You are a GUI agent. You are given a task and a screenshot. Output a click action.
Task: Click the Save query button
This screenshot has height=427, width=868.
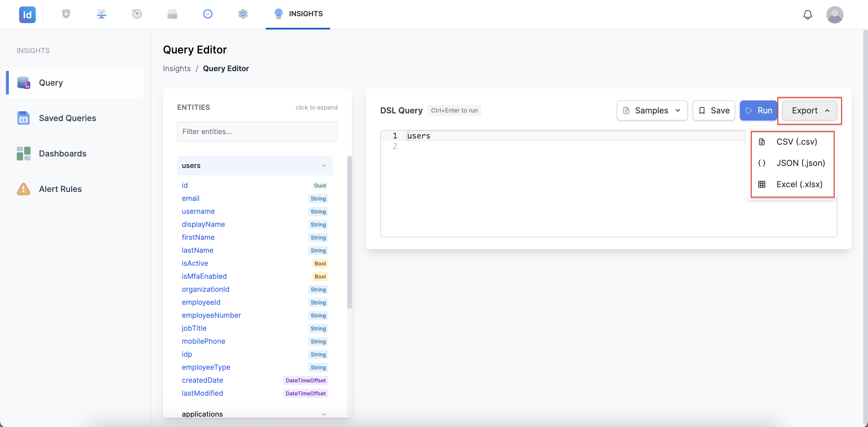714,110
